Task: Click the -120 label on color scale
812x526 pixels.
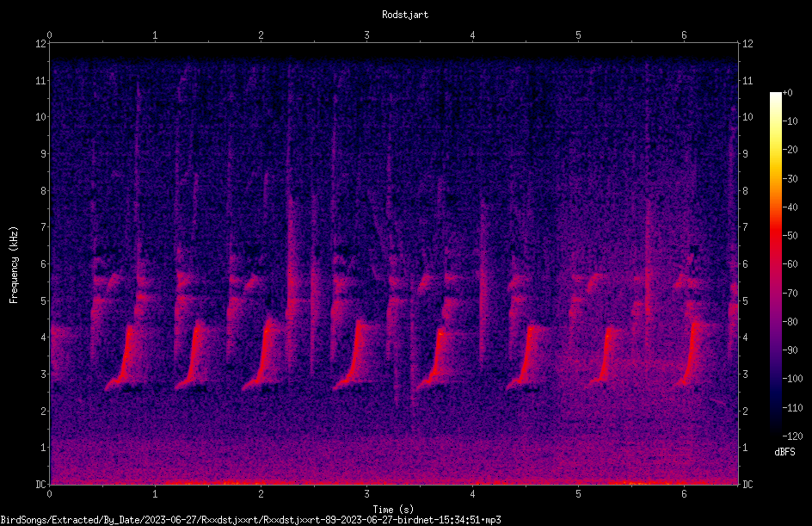Action: [792, 436]
